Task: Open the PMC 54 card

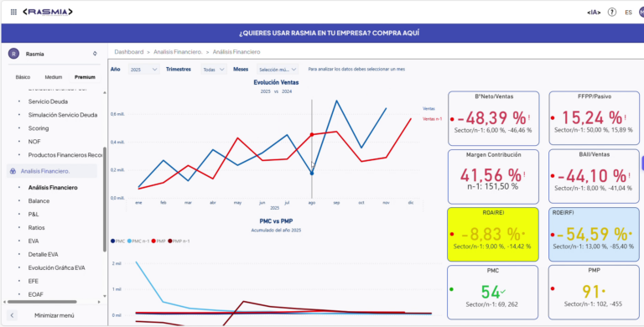Action: 492,293
